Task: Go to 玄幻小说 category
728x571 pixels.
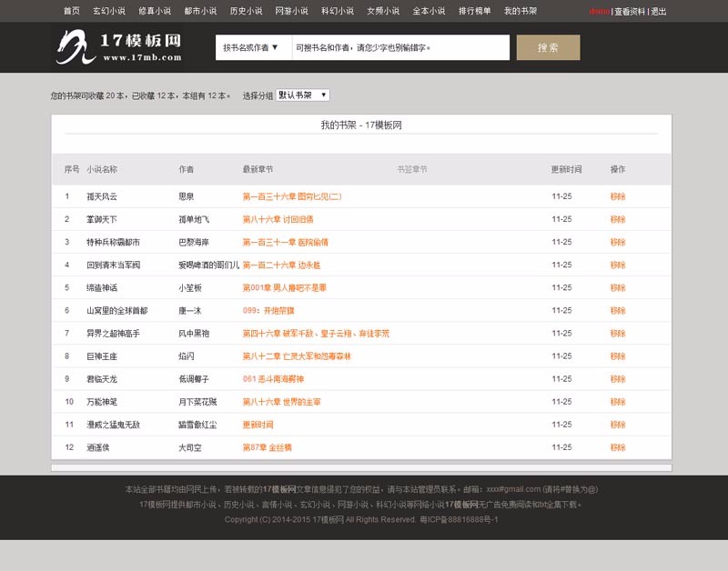Action: (108, 11)
